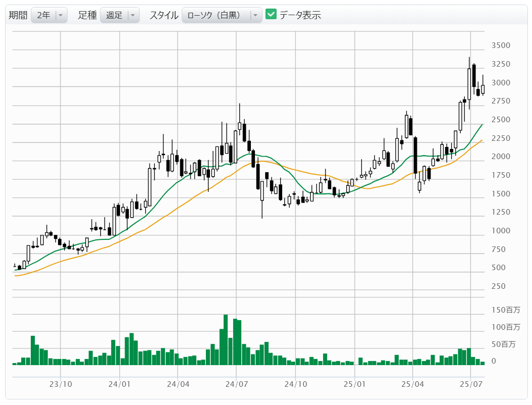Screen dimensions: 532x405
Task: Click the 2750 price axis label
Action: tap(501, 101)
